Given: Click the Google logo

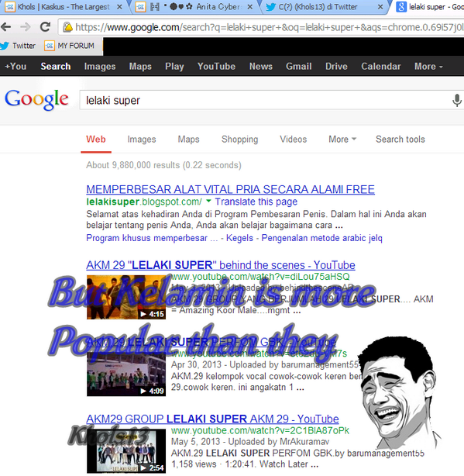Looking at the screenshot, I should pyautogui.click(x=36, y=99).
